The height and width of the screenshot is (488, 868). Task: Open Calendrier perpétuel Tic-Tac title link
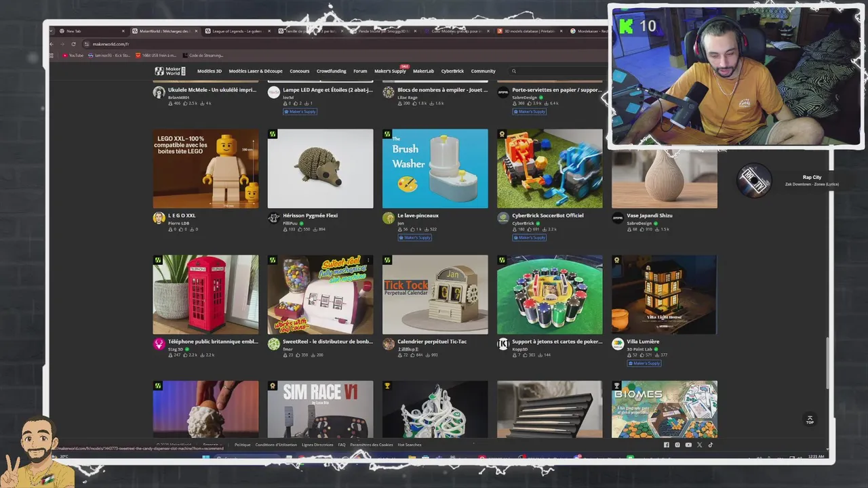pyautogui.click(x=432, y=342)
